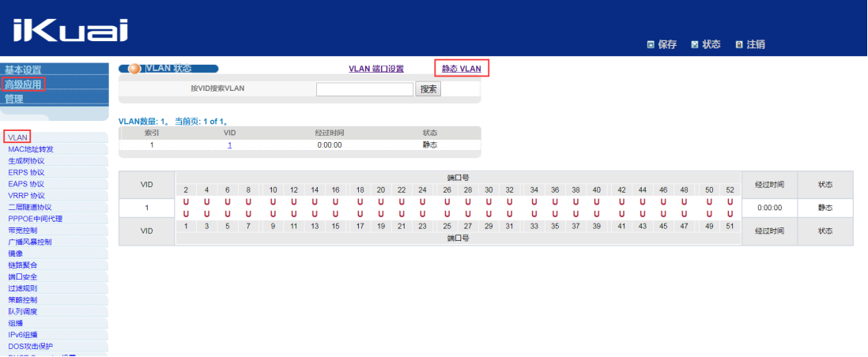The image size is (868, 357).
Task: Click the 按VID搜索VLAN label
Action: 217,88
